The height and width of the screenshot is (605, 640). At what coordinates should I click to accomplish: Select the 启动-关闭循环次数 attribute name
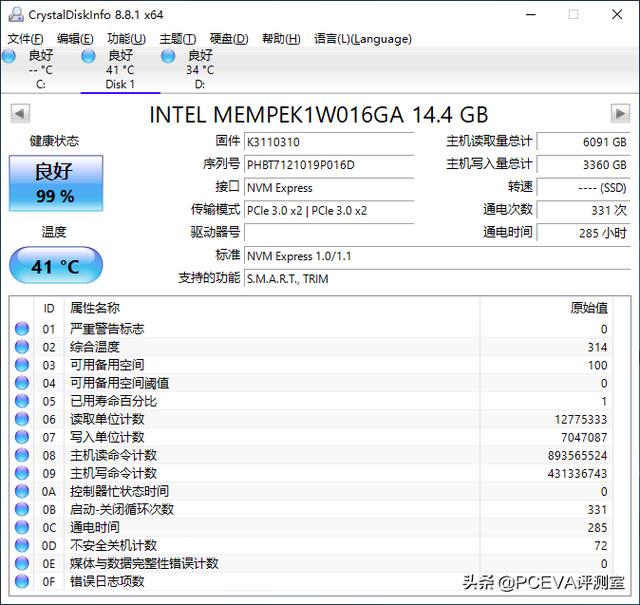click(x=122, y=509)
